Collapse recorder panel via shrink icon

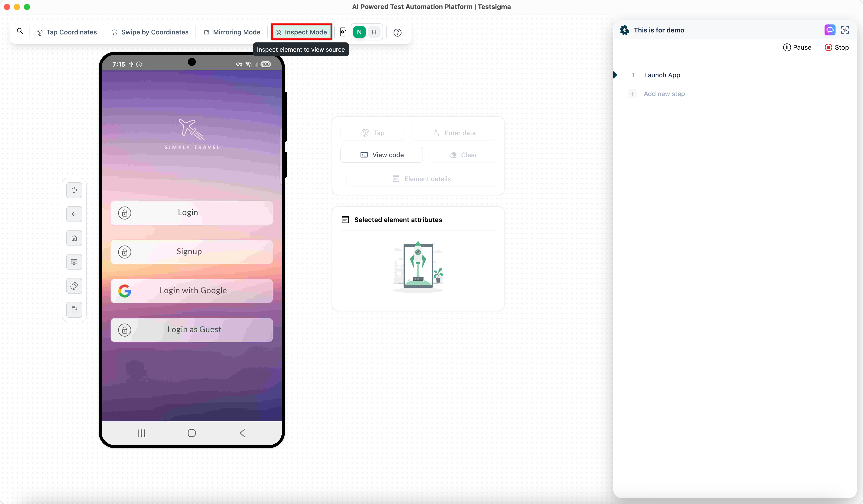(845, 30)
